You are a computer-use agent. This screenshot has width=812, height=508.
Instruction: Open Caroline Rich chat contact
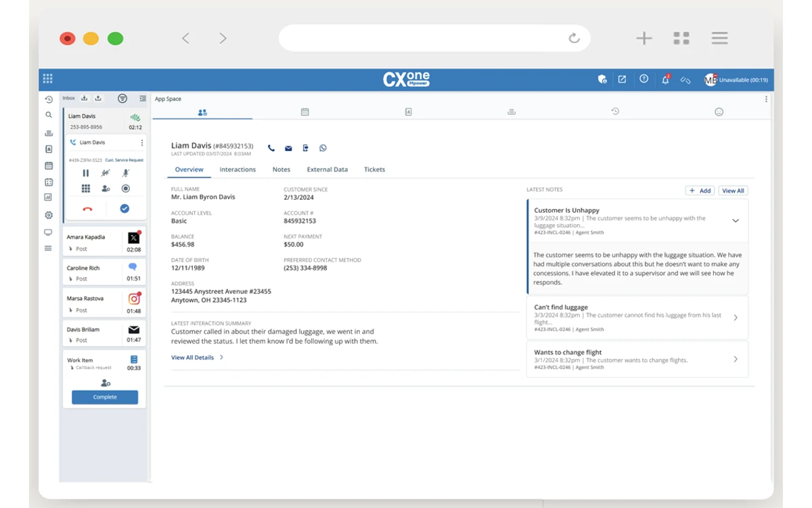click(x=104, y=273)
